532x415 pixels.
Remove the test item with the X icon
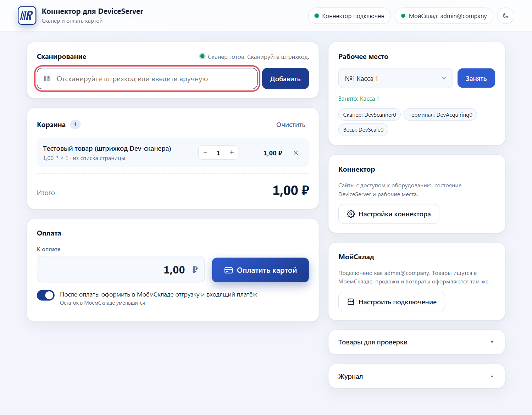pos(296,153)
